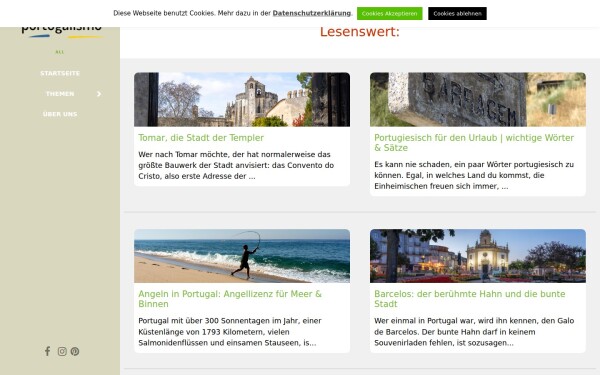Accept cookies with green button

point(390,13)
